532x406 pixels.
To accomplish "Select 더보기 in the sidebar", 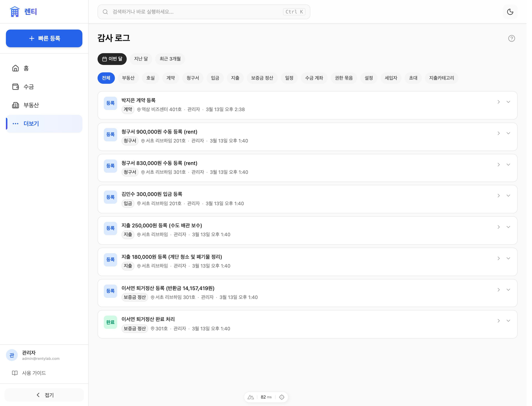I will (44, 123).
